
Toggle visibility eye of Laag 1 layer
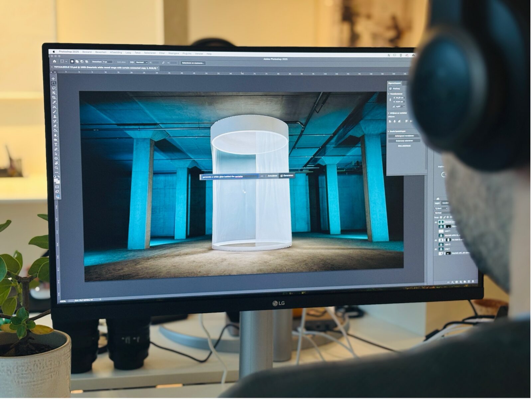pos(436,249)
